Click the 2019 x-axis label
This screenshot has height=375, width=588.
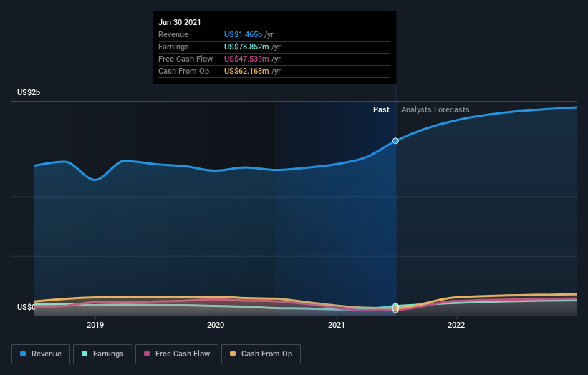click(95, 325)
